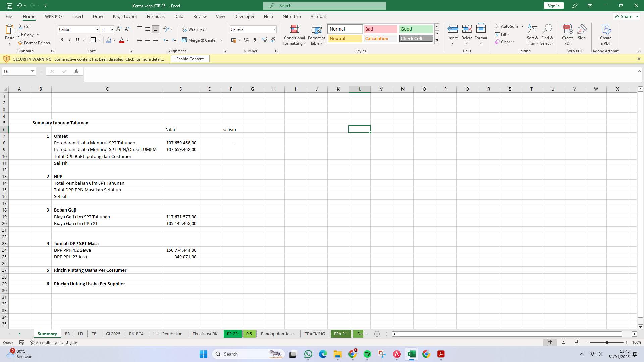Select the Format Painter tool
This screenshot has width=644, height=362.
[x=34, y=43]
